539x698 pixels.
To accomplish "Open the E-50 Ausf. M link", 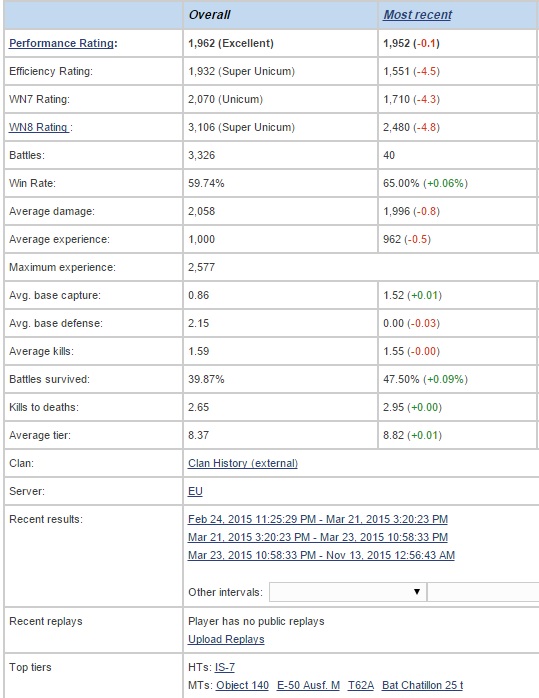I will [308, 685].
